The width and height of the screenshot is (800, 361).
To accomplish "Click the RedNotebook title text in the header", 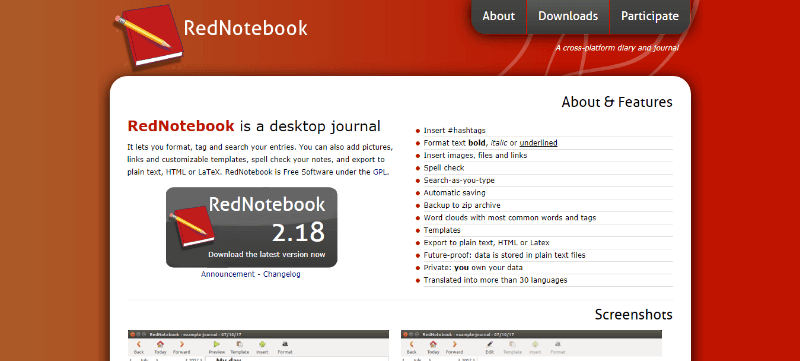I will coord(245,28).
